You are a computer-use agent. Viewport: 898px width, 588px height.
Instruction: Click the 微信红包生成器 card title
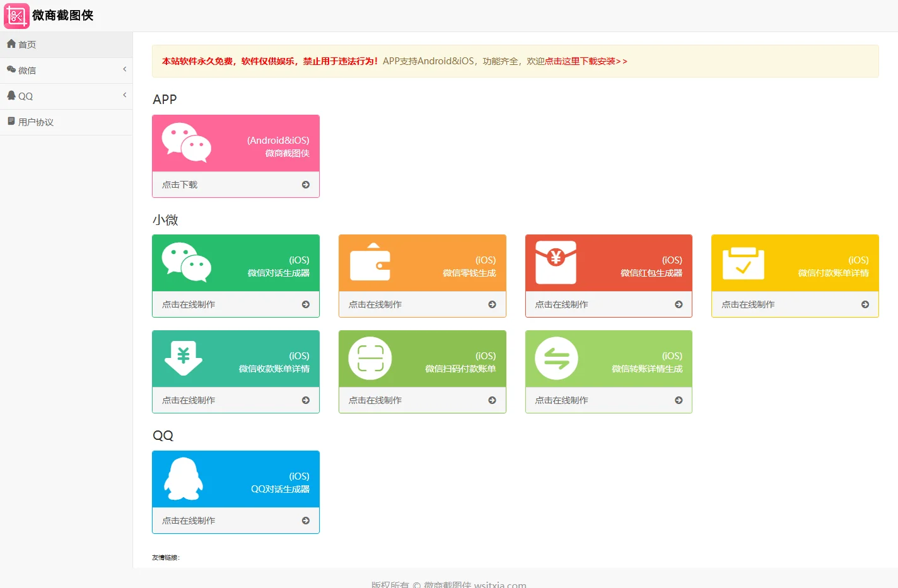pyautogui.click(x=651, y=273)
